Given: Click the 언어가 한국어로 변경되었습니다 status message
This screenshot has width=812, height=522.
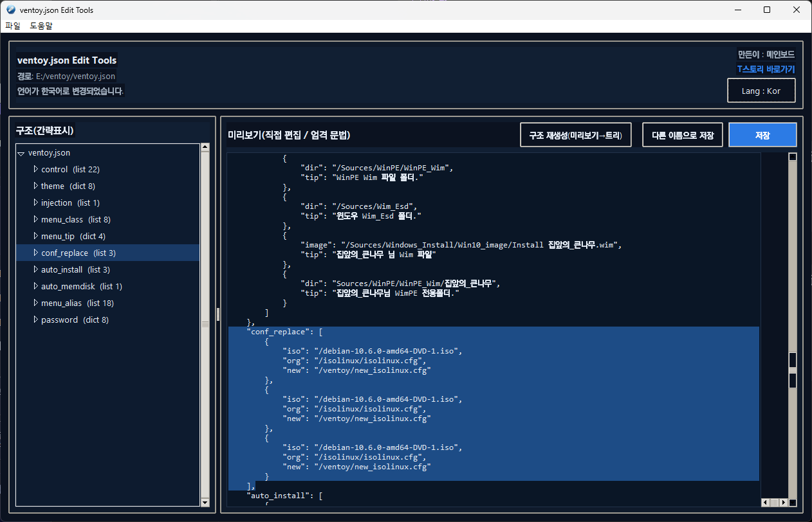Looking at the screenshot, I should (x=70, y=91).
